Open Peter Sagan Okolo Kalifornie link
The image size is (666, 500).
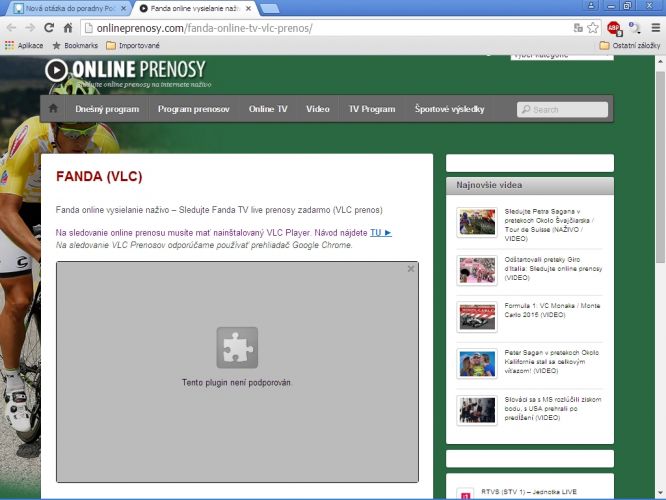click(x=551, y=362)
